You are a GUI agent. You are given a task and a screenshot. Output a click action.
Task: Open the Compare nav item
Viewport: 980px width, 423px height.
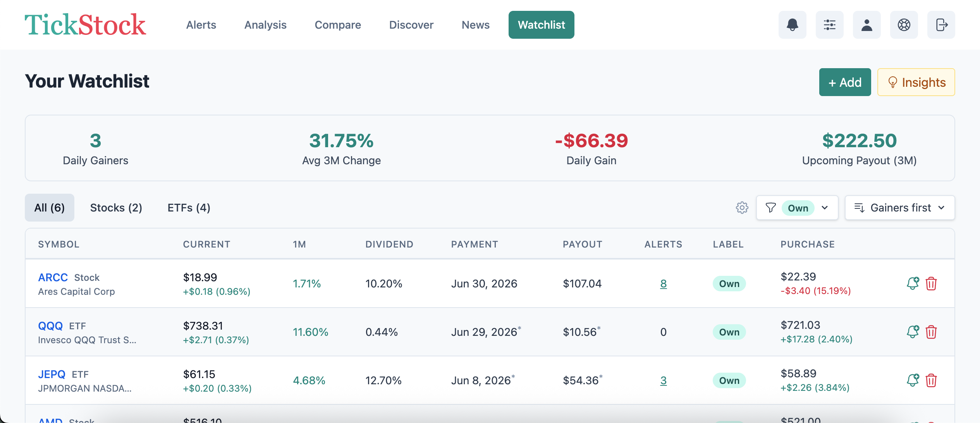338,25
